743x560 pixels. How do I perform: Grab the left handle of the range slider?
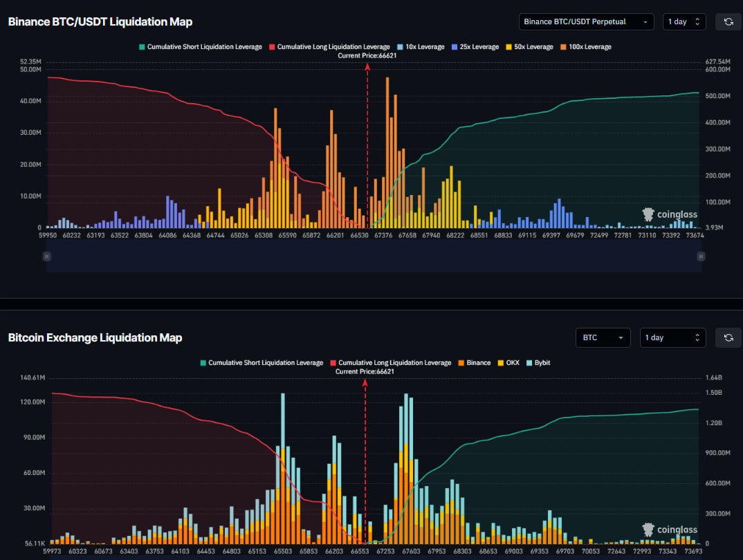[47, 256]
